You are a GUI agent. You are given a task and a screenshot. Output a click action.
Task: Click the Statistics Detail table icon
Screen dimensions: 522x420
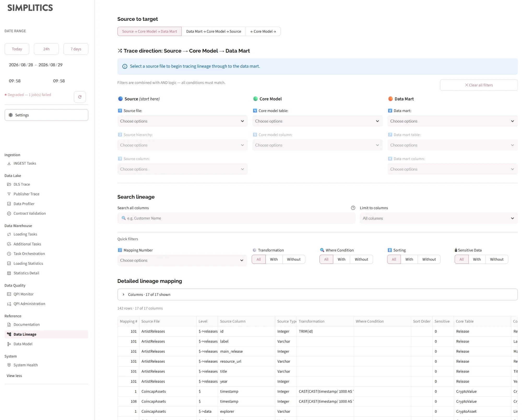[x=9, y=273]
